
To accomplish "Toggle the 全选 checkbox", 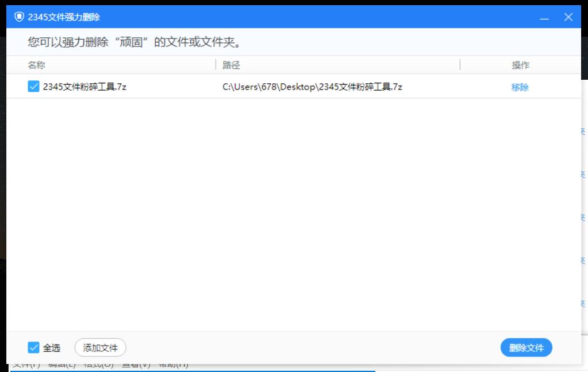I will (x=33, y=348).
